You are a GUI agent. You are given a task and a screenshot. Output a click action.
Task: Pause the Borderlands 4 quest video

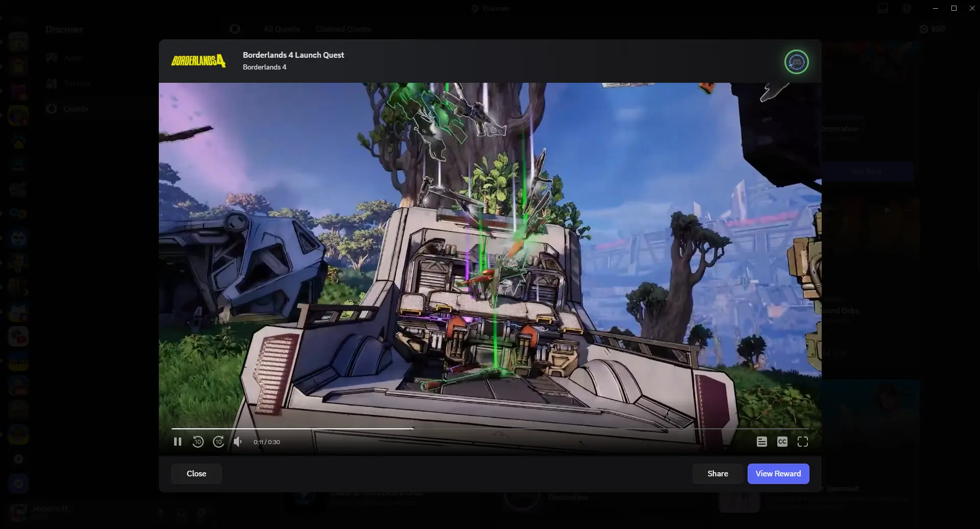tap(178, 442)
